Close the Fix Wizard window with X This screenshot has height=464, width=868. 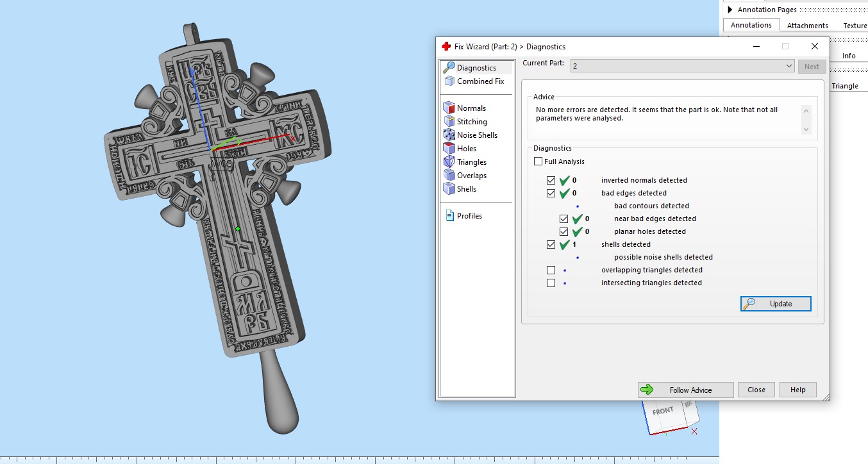pyautogui.click(x=815, y=46)
